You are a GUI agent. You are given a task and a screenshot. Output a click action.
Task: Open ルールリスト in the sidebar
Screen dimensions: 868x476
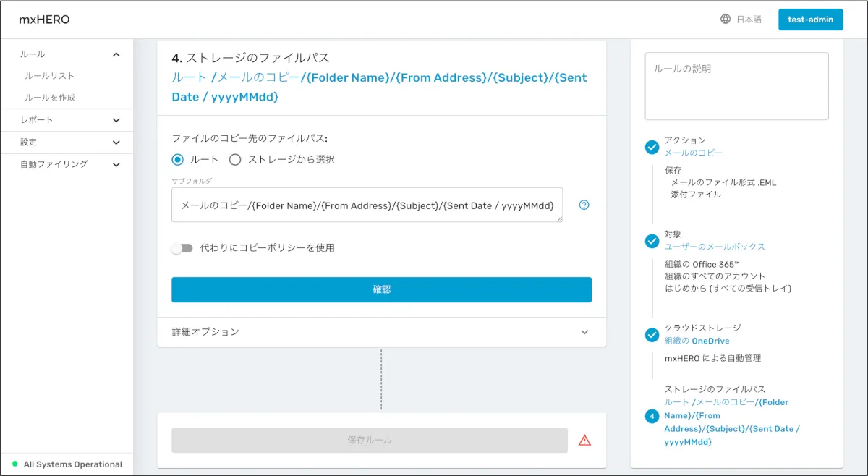point(50,76)
